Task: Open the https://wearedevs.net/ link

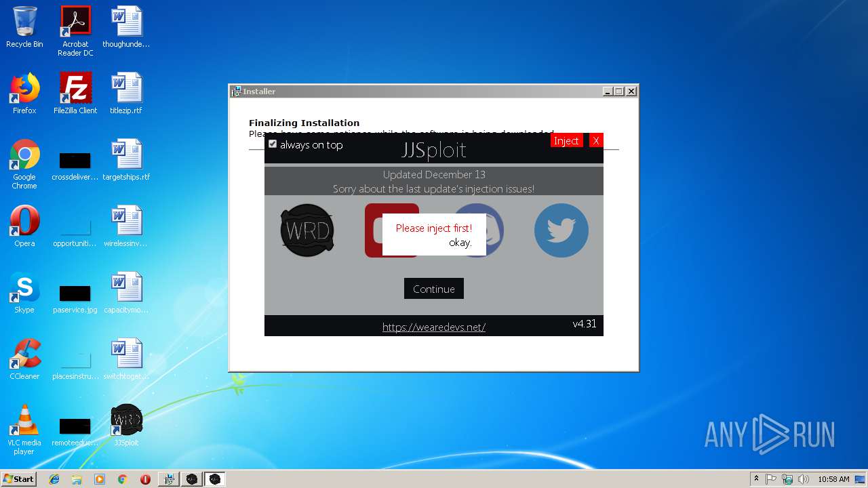Action: (x=434, y=327)
